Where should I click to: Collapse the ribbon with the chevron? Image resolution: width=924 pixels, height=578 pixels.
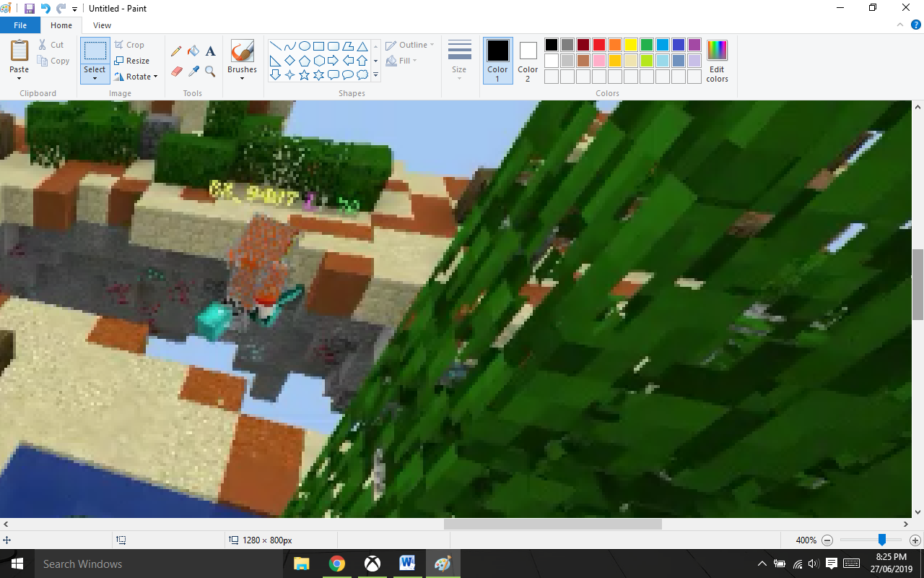[899, 25]
